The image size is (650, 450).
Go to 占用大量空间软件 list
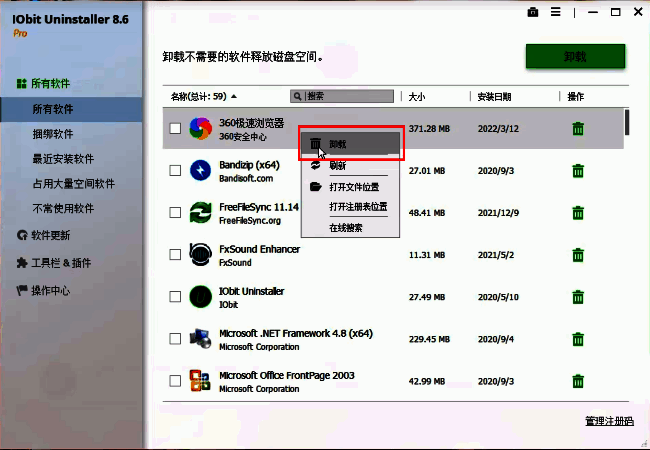[74, 184]
